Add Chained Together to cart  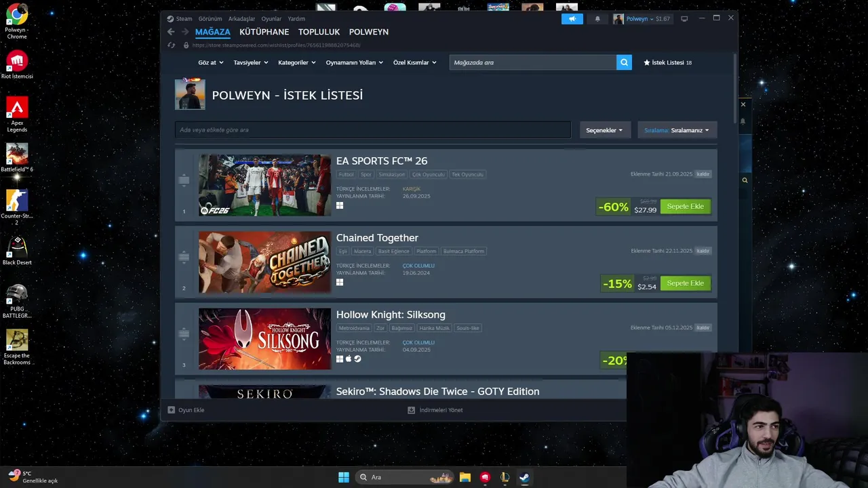(x=686, y=283)
